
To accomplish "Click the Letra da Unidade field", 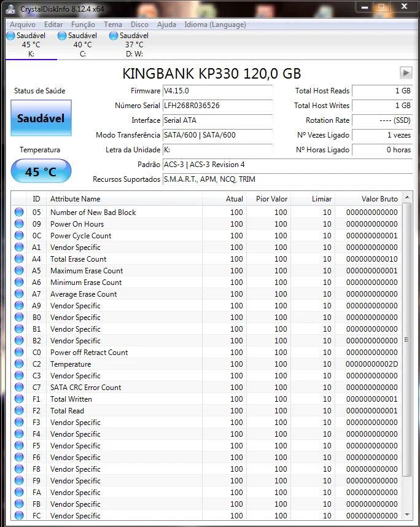I will (x=217, y=150).
